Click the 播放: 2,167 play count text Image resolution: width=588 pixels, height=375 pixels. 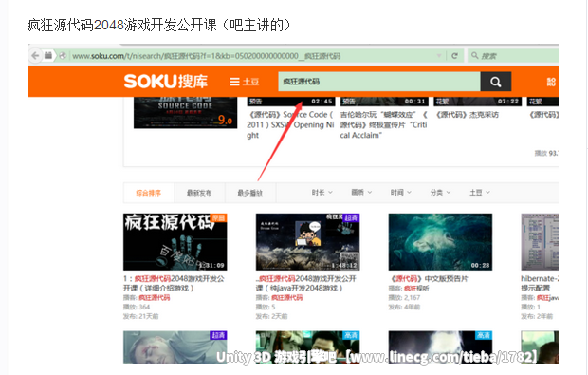click(404, 298)
